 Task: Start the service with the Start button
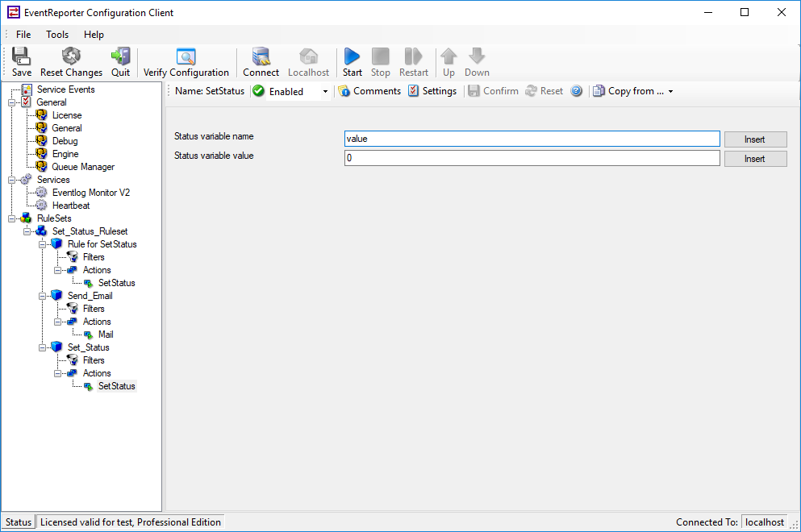(x=352, y=62)
